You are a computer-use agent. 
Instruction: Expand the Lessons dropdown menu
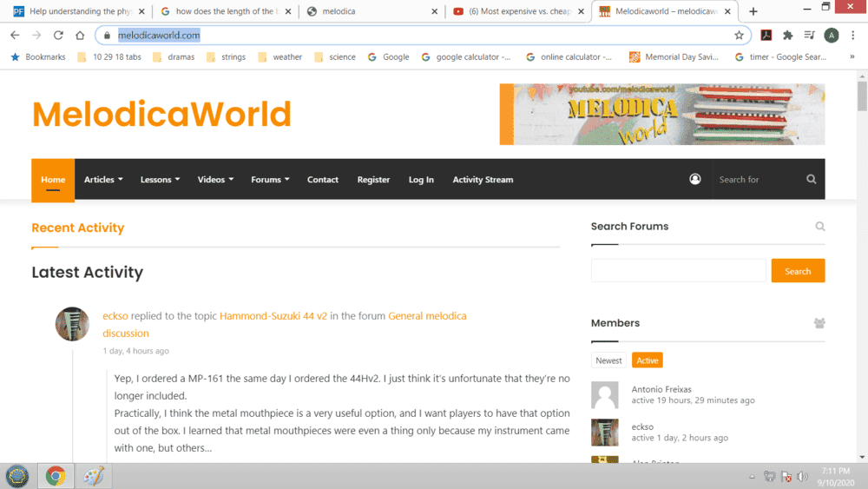(160, 180)
